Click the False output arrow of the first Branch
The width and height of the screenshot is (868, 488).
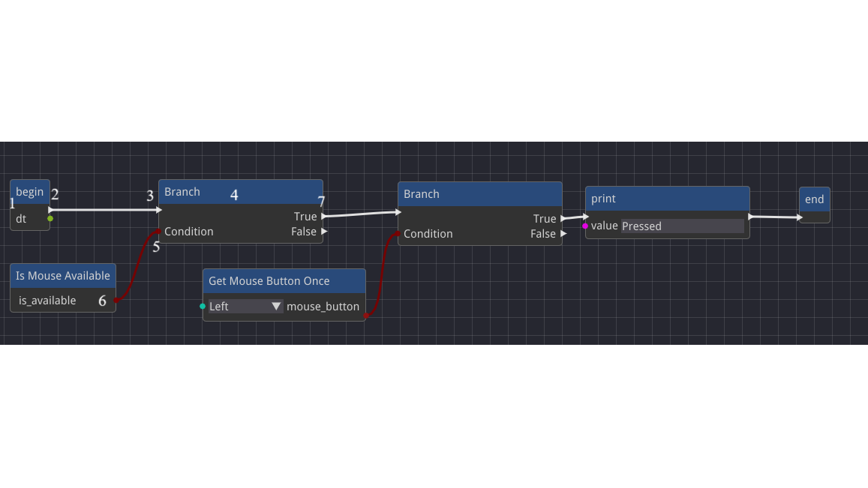324,232
